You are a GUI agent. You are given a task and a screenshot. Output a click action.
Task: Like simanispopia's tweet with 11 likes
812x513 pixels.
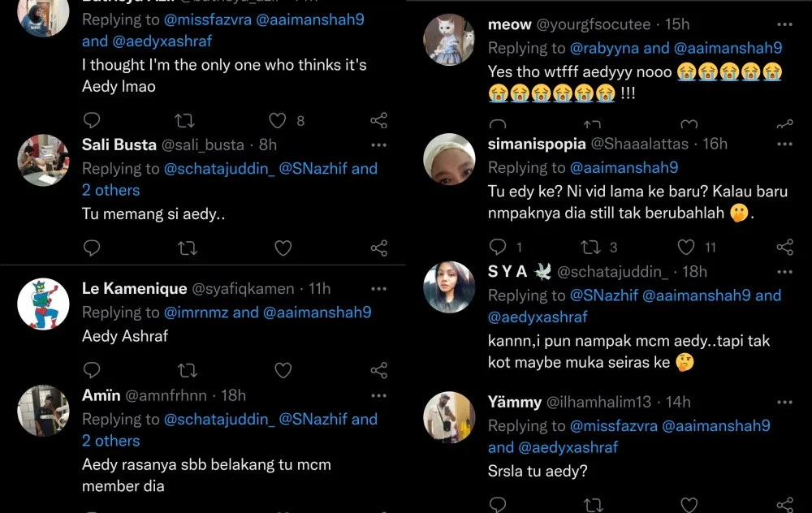pyautogui.click(x=687, y=247)
